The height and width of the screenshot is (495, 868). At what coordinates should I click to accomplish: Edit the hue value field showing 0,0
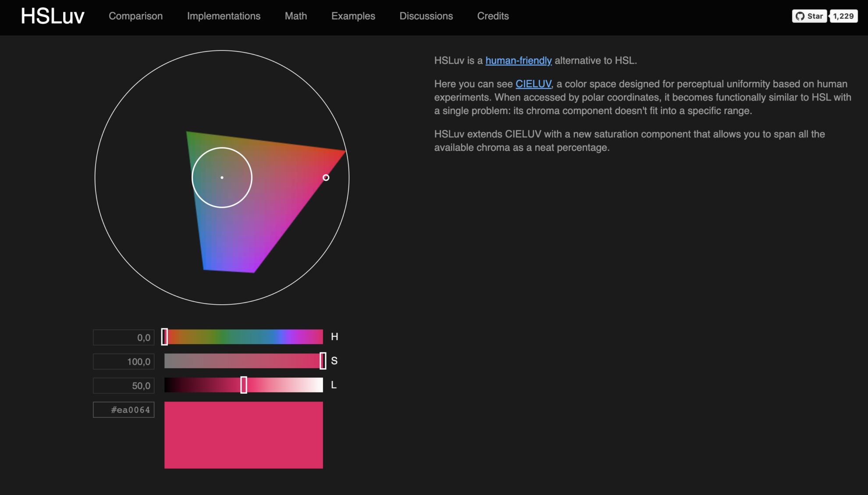pos(123,337)
